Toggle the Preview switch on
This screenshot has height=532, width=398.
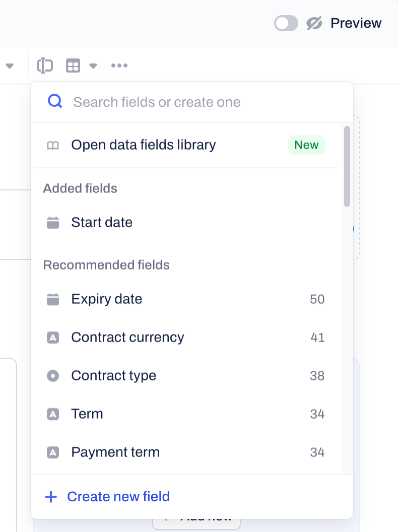[x=286, y=23]
